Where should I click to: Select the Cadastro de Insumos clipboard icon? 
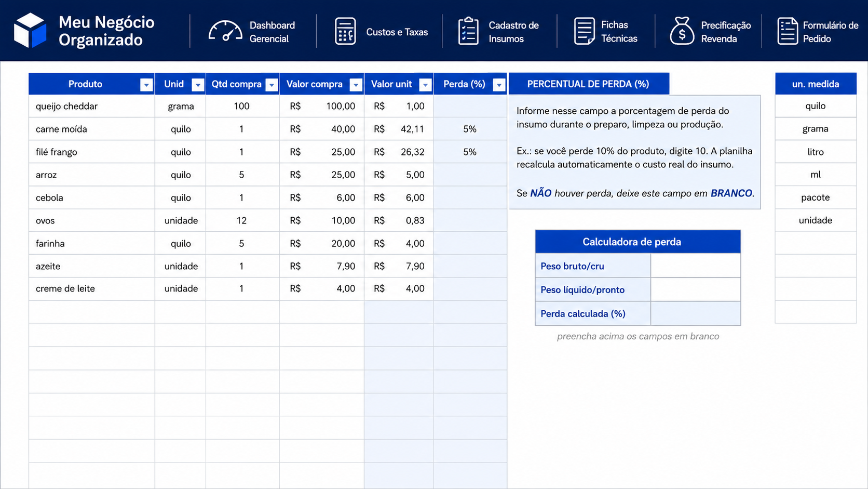[x=468, y=31]
